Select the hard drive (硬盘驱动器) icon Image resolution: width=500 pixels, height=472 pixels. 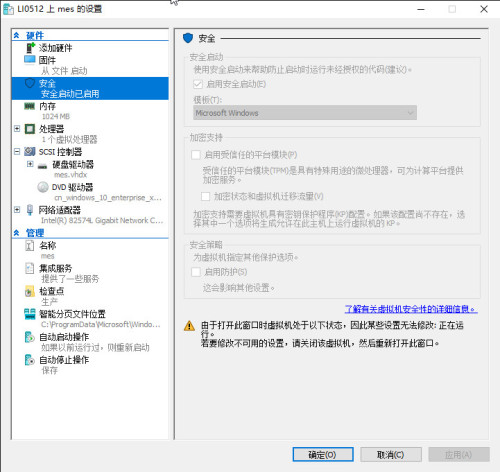tap(43, 165)
